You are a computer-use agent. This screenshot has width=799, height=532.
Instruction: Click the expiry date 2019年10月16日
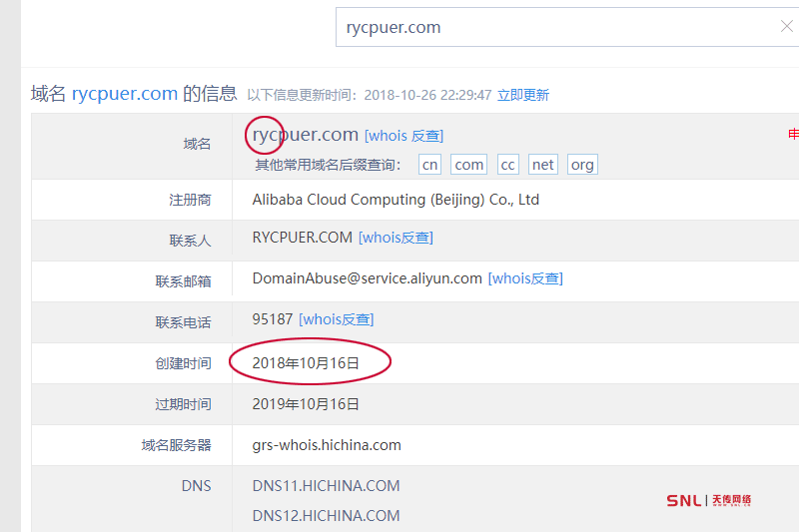[306, 404]
